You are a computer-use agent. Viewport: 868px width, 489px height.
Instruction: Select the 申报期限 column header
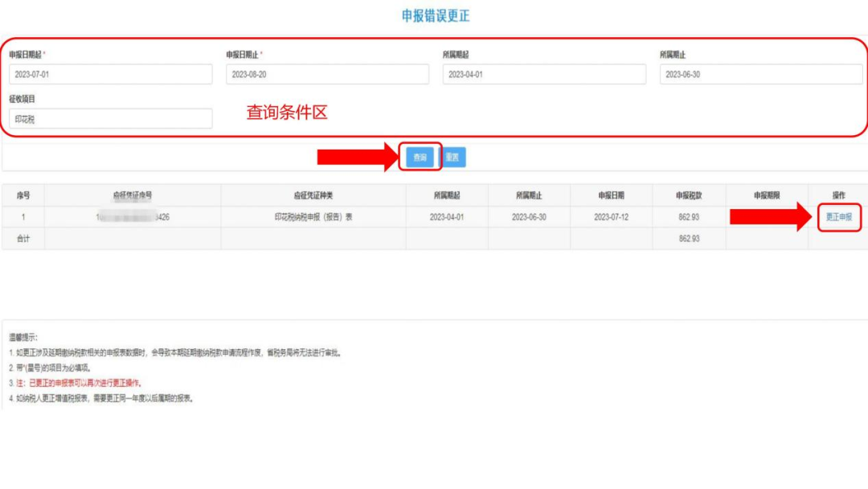[x=767, y=195]
